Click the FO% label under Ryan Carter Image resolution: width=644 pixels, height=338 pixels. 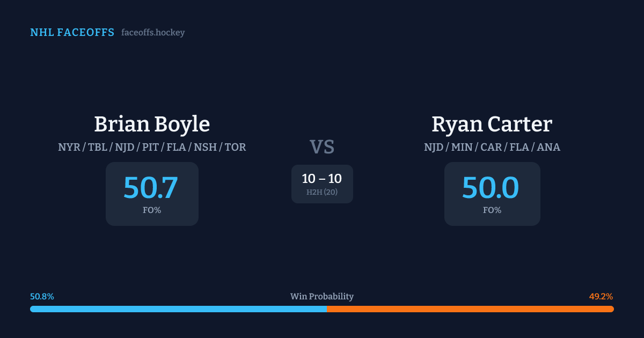pyautogui.click(x=492, y=210)
